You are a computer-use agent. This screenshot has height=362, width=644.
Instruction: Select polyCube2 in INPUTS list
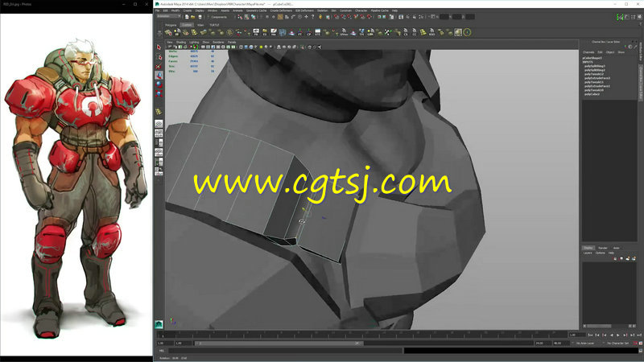pyautogui.click(x=592, y=94)
